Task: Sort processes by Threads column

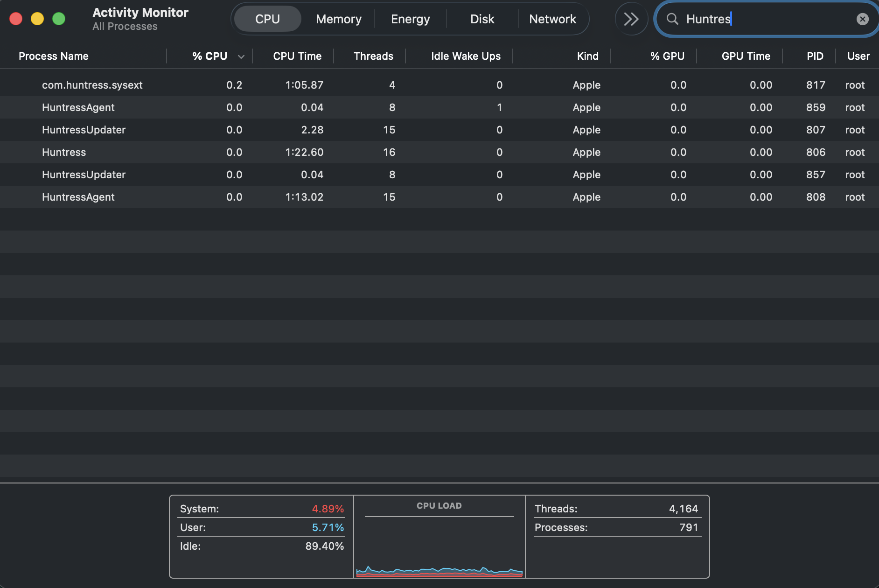Action: (x=374, y=56)
